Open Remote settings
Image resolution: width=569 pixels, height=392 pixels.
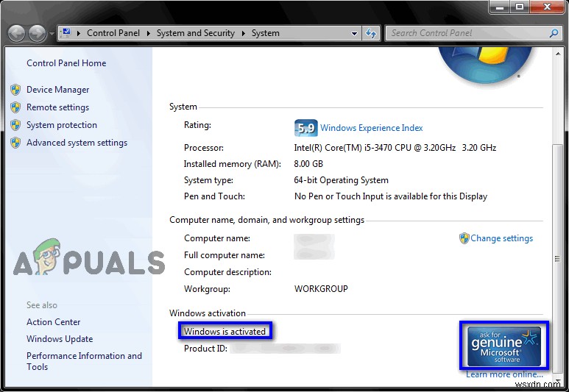click(x=57, y=107)
